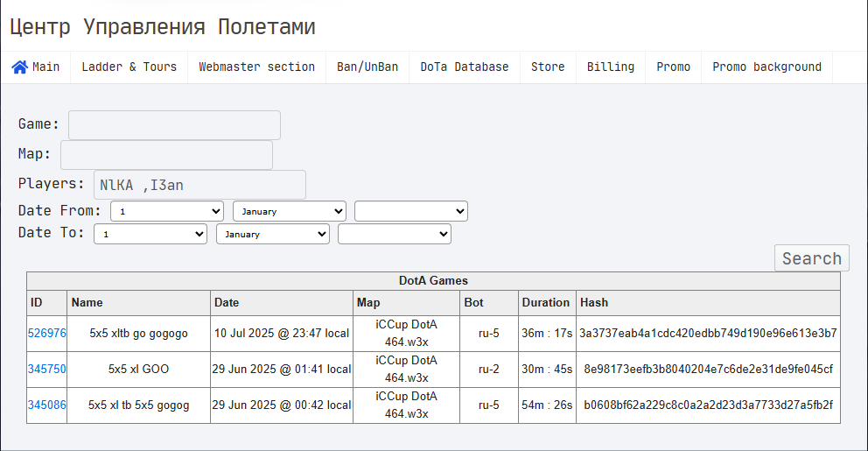The width and height of the screenshot is (868, 451).
Task: Open game ID 345750 link
Action: coord(47,369)
